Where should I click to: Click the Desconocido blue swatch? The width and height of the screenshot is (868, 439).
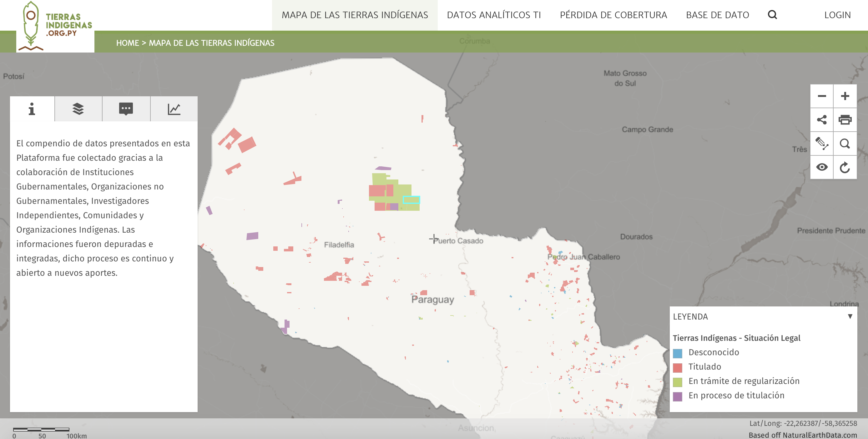pyautogui.click(x=677, y=353)
